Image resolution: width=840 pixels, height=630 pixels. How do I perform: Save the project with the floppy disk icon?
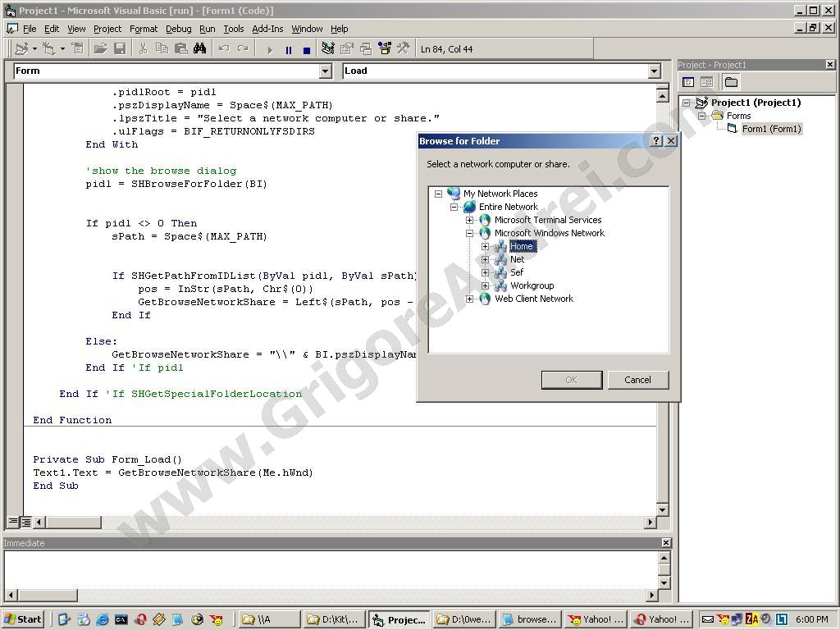120,48
